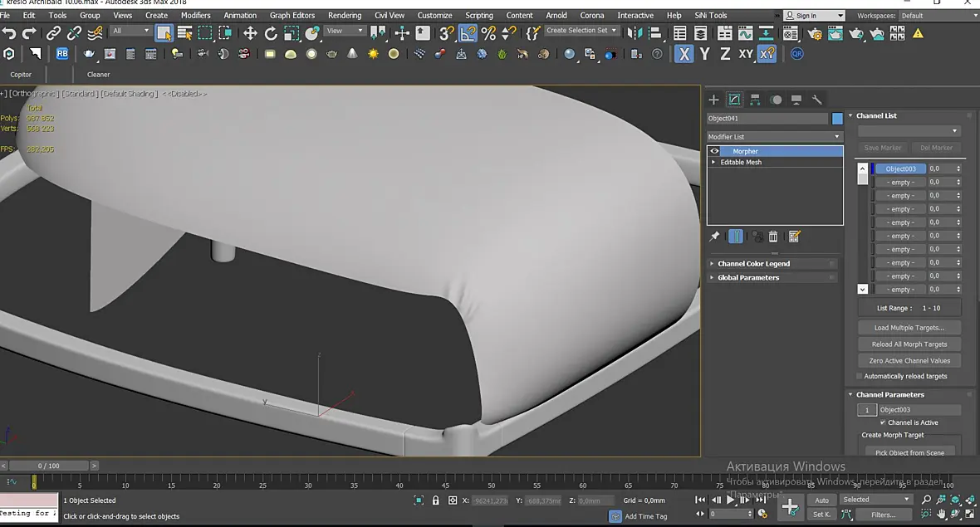Click the Object041 name field

767,118
